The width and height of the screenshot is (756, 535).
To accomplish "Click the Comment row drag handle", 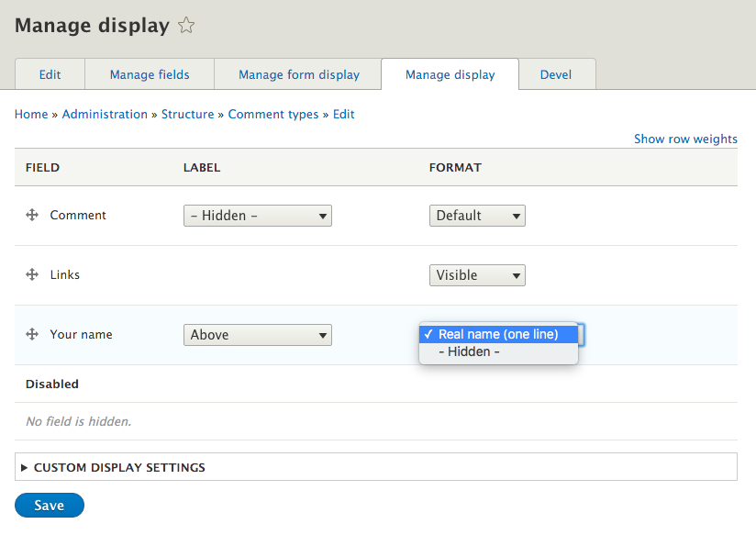I will point(32,215).
